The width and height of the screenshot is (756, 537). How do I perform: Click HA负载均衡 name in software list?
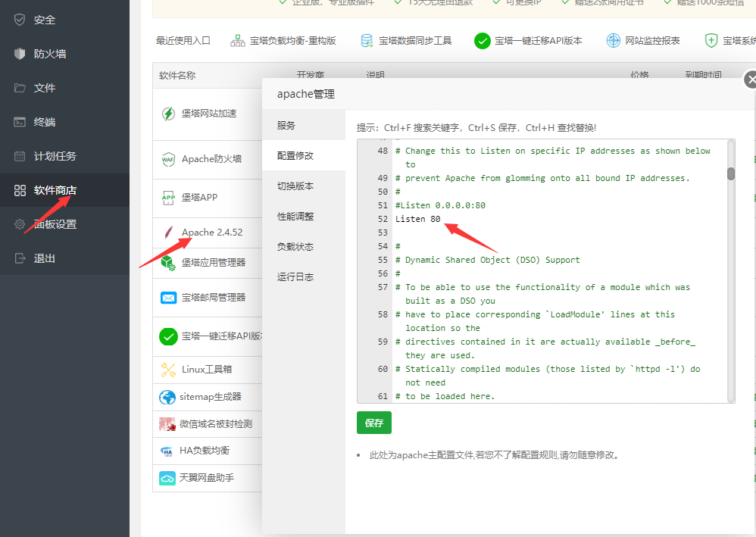coord(205,451)
